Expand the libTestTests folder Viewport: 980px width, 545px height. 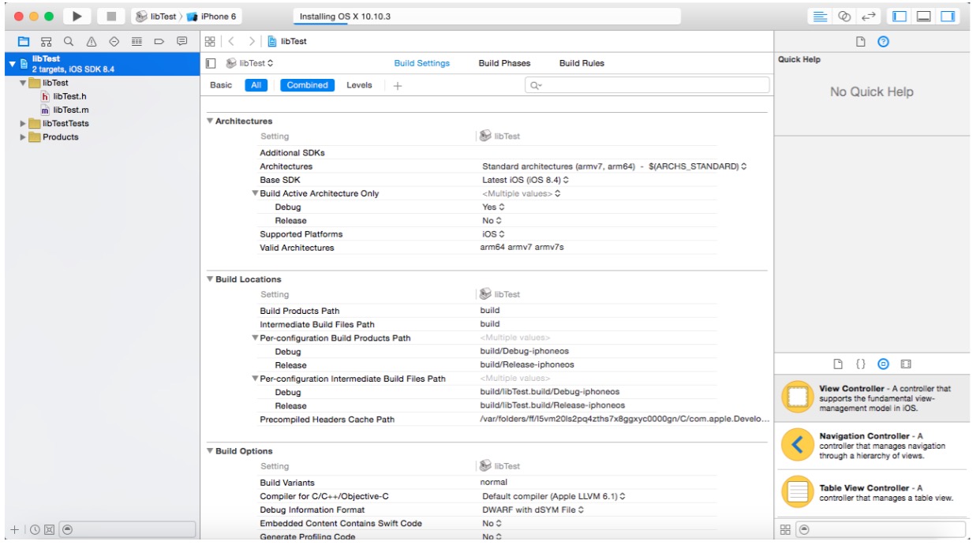[x=23, y=124]
